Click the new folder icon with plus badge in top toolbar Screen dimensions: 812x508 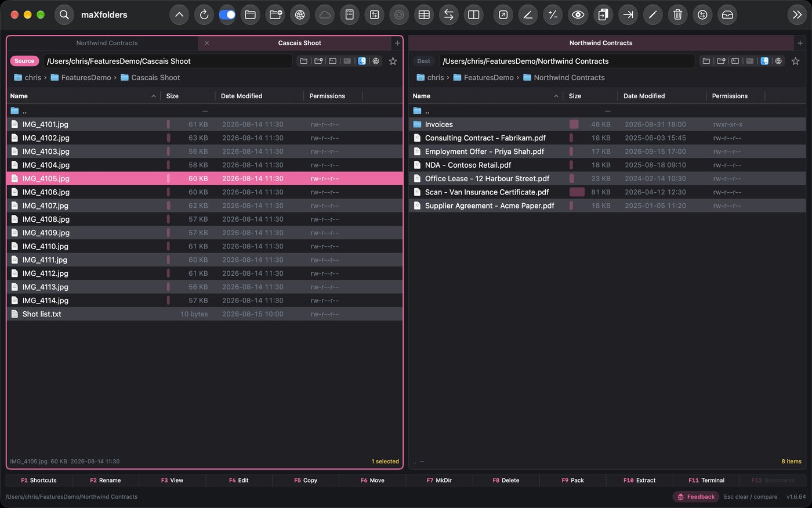click(x=275, y=15)
